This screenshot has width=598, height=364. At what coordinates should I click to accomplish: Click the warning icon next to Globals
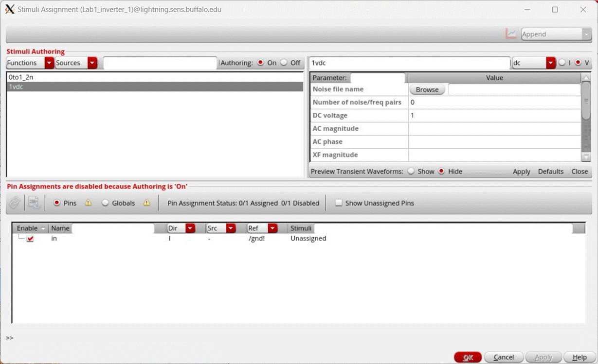[146, 203]
